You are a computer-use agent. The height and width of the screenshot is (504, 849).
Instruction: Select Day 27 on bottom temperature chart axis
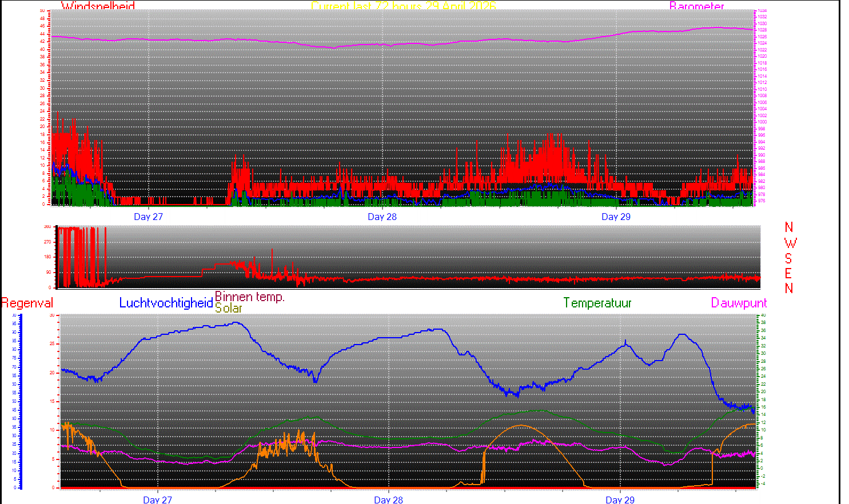click(157, 499)
